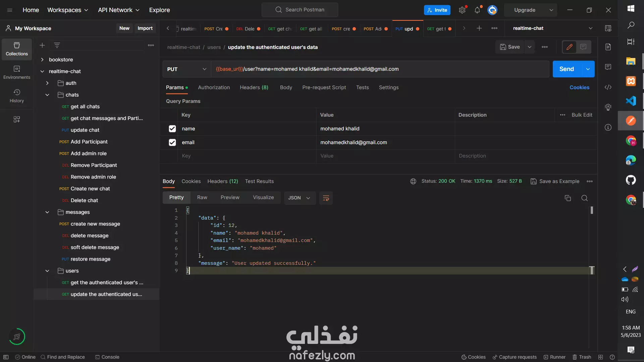644x362 pixels.
Task: Switch to the Authorization tab
Action: 214,87
